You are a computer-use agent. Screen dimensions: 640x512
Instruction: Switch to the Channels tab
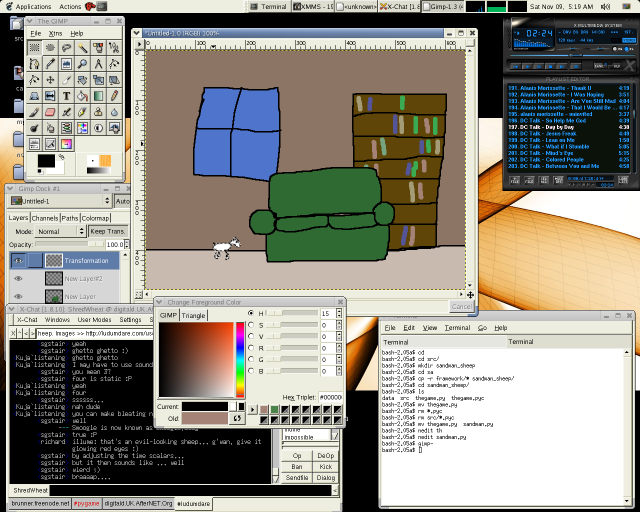tap(45, 218)
